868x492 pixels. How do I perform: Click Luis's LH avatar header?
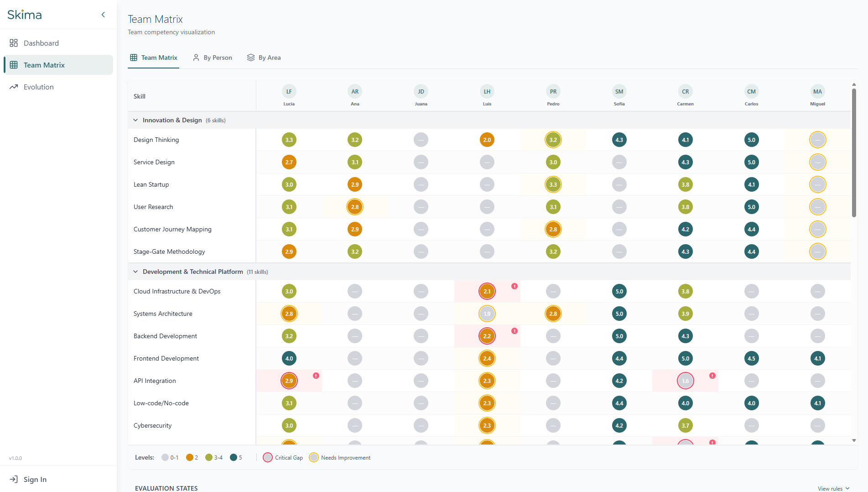487,92
